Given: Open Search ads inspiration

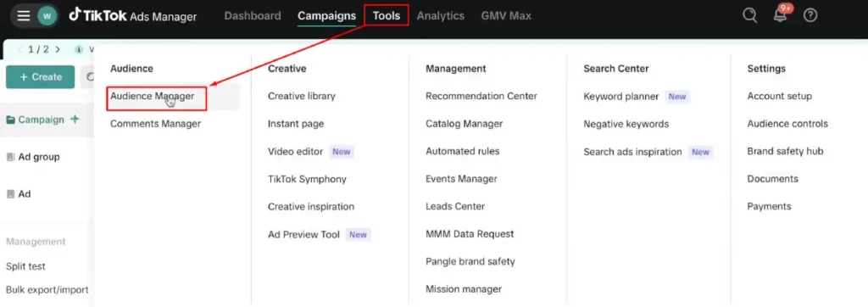Looking at the screenshot, I should tap(632, 151).
